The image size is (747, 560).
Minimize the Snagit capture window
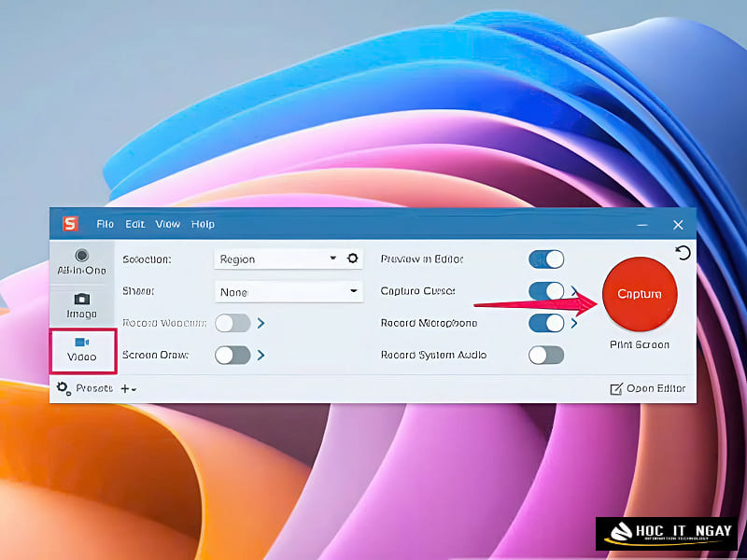[x=641, y=225]
